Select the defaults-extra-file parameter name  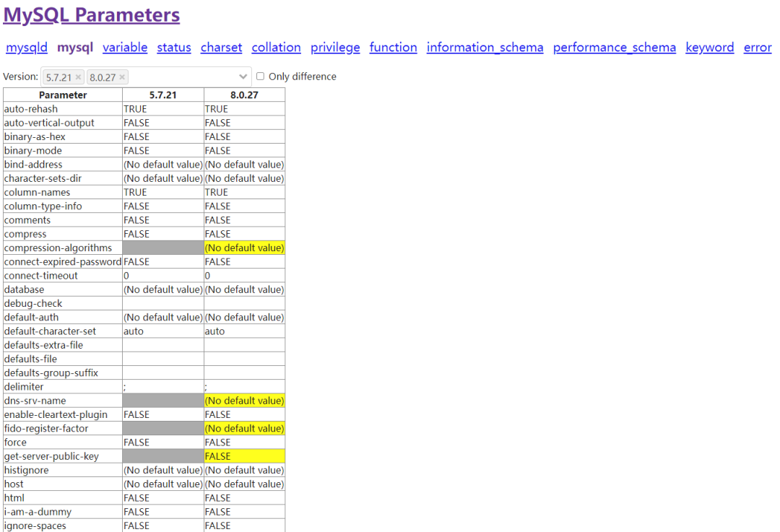pyautogui.click(x=44, y=346)
